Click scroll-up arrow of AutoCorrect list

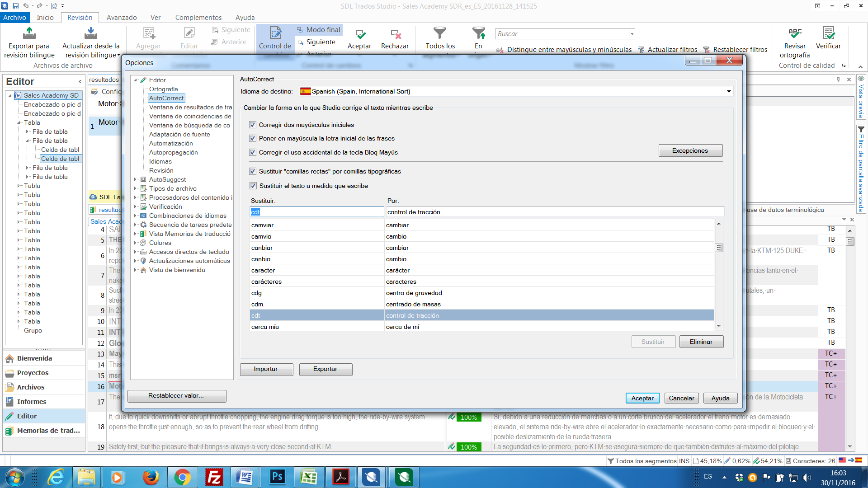pyautogui.click(x=719, y=224)
